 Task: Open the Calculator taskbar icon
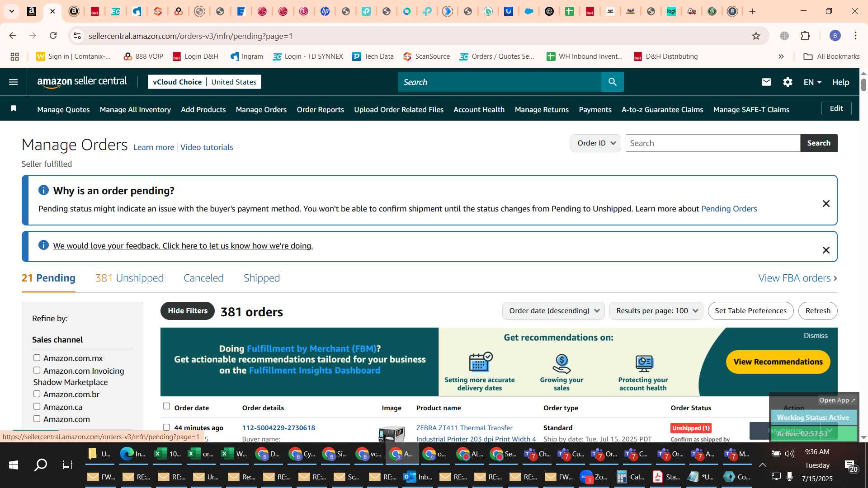[x=630, y=477]
